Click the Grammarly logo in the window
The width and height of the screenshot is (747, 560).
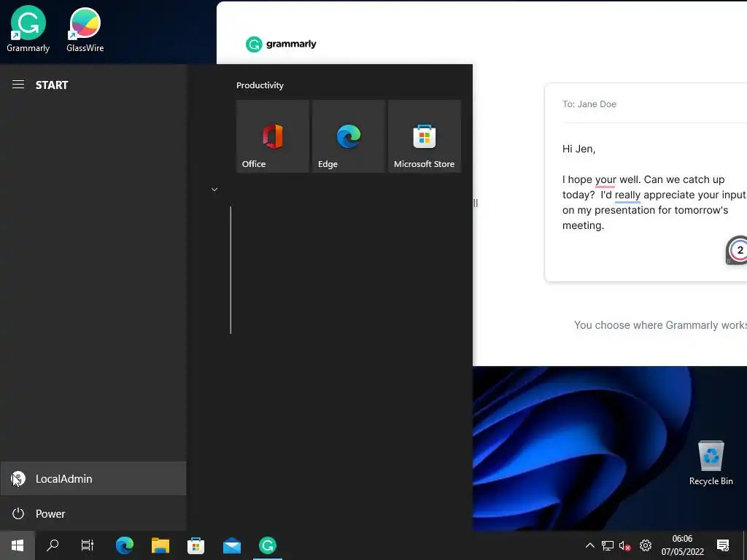point(281,44)
